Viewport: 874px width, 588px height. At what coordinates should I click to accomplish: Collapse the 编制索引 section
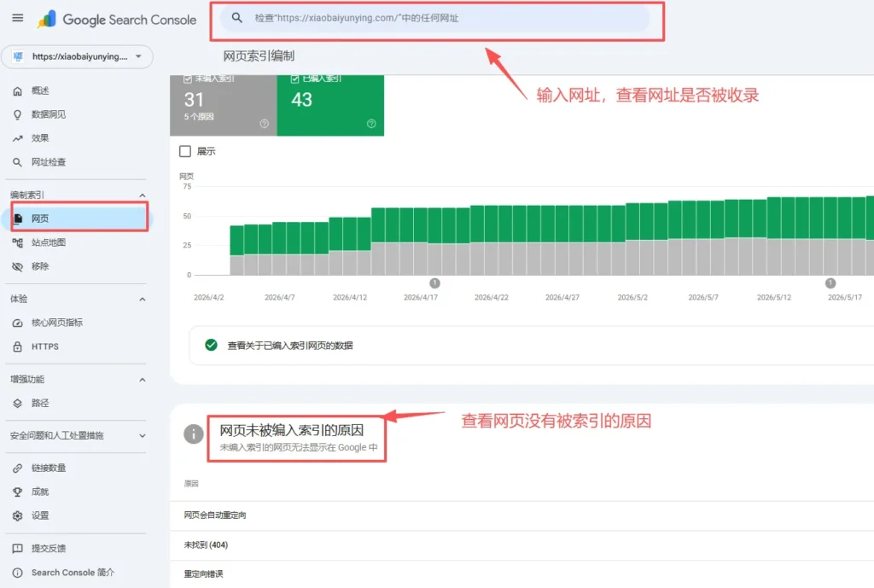[x=143, y=195]
